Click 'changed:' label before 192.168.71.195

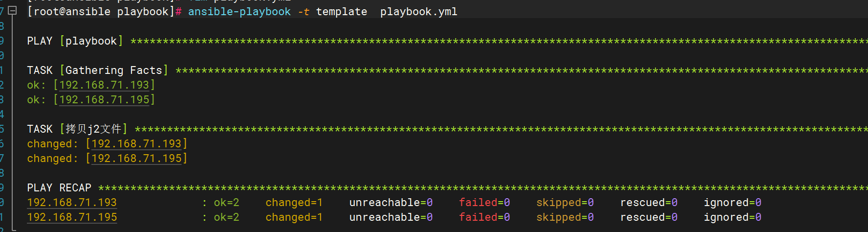click(x=53, y=159)
